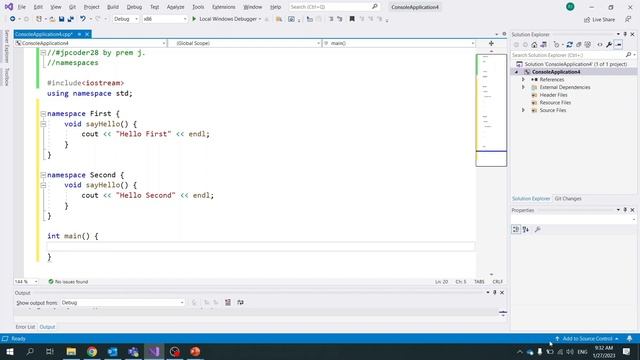This screenshot has width=640, height=360.
Task: Click the Open File toolbar icon
Action: 52,19
